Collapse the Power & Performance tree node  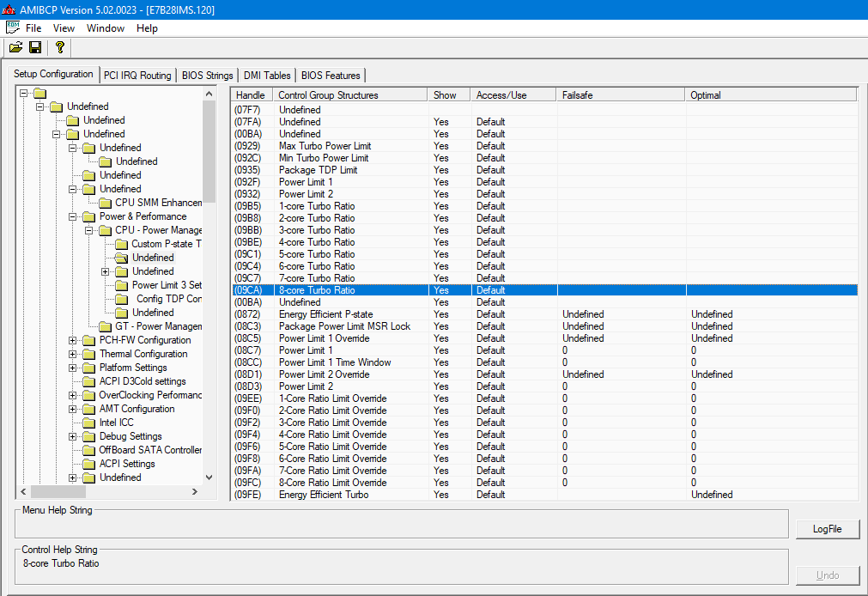[x=73, y=216]
